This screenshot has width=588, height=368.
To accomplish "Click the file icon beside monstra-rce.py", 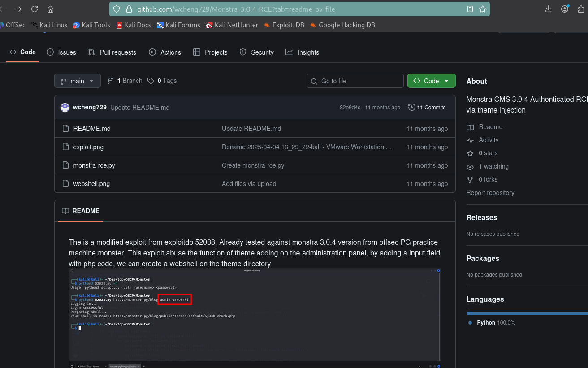I will tap(65, 165).
